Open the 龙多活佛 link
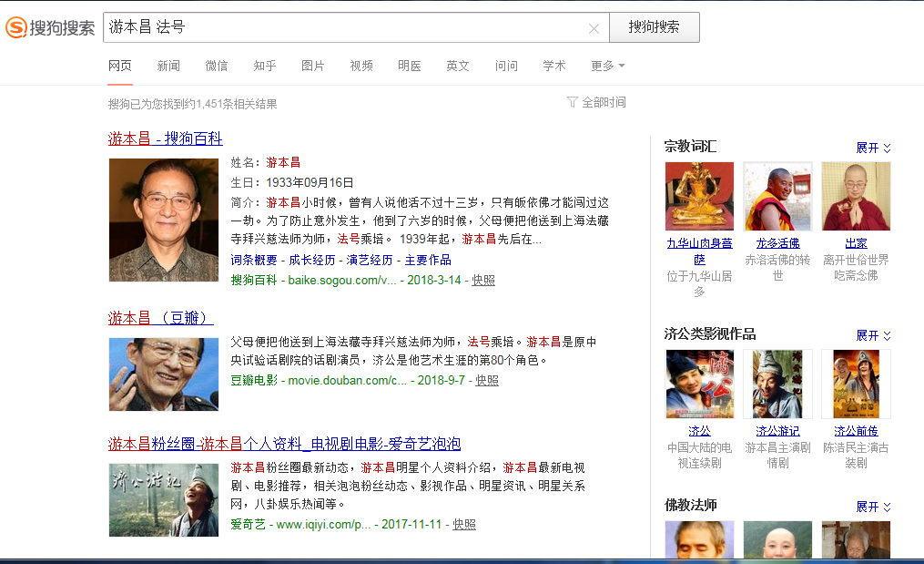 coord(777,243)
